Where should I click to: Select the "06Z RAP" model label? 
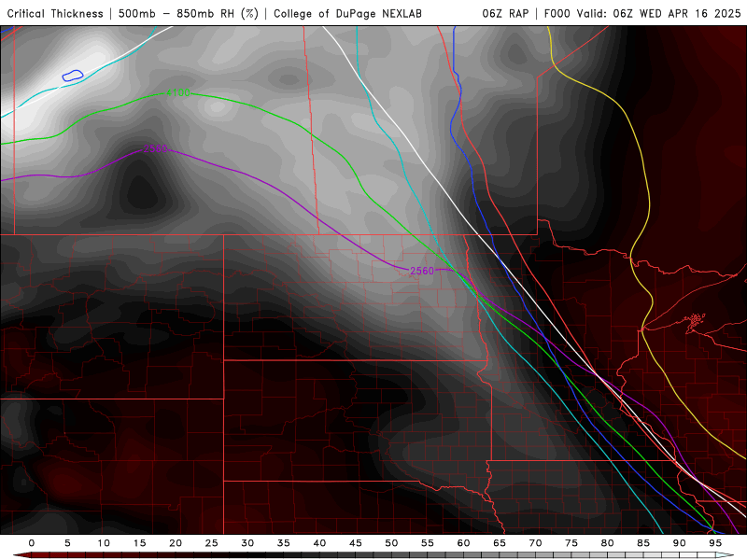click(x=505, y=14)
